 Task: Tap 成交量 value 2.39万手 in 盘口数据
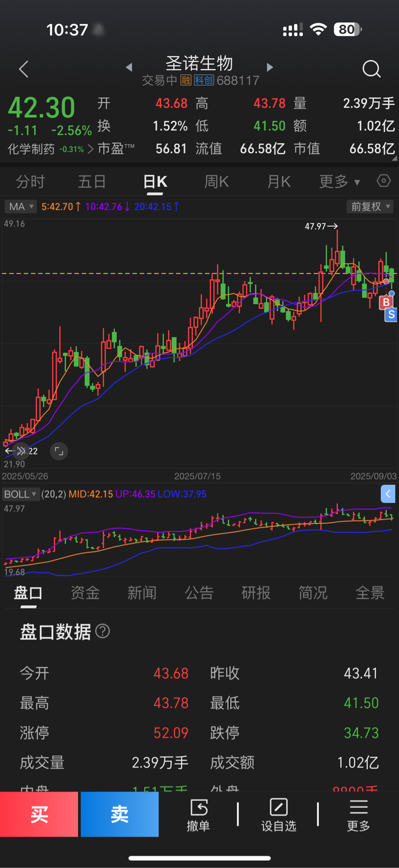pyautogui.click(x=160, y=762)
